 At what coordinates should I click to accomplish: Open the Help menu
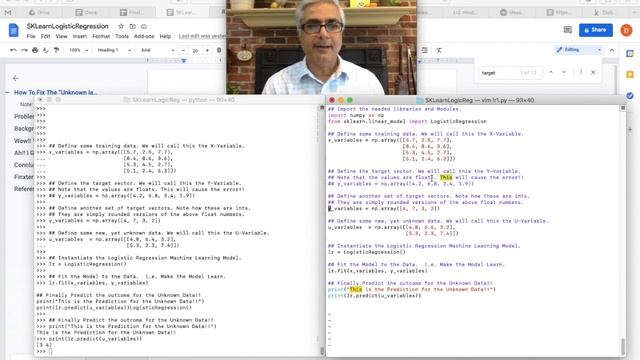coord(165,36)
